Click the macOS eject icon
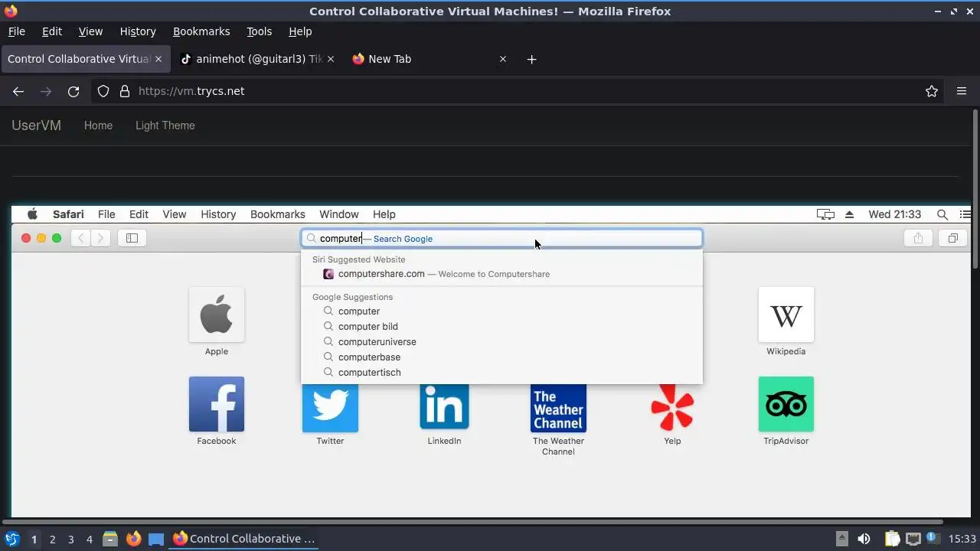980x551 pixels. pos(849,214)
